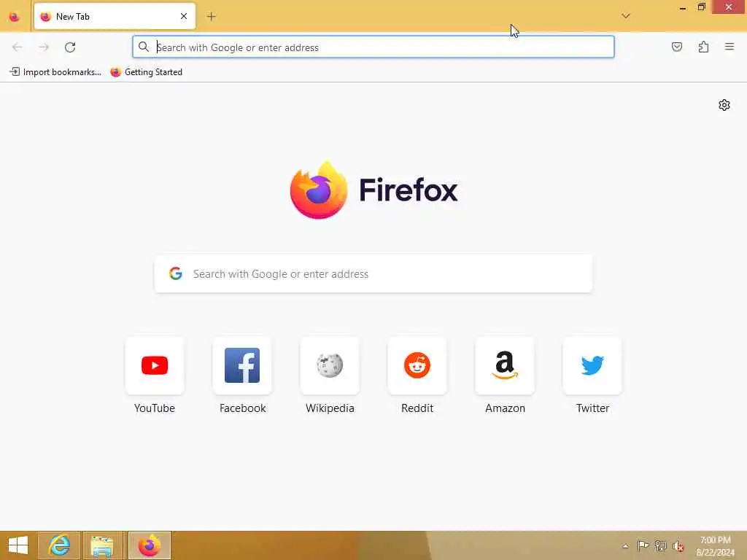Expand the list all tabs chevron
This screenshot has width=747, height=560.
click(625, 16)
